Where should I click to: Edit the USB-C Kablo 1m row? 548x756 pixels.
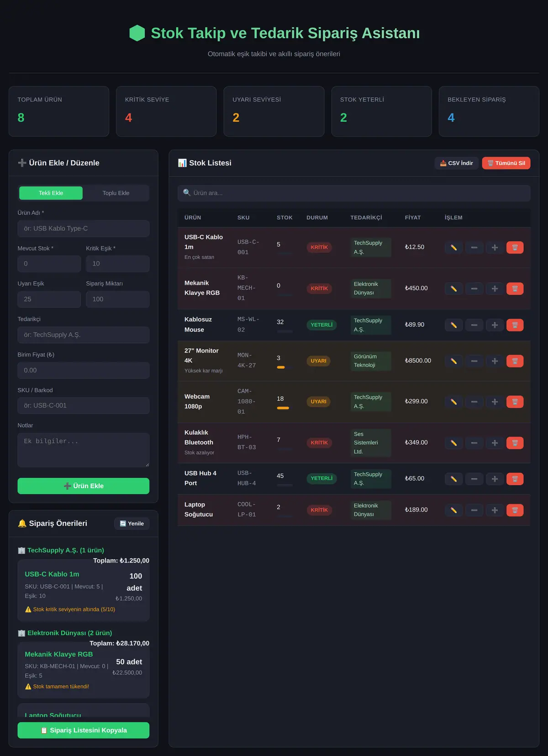coord(453,247)
